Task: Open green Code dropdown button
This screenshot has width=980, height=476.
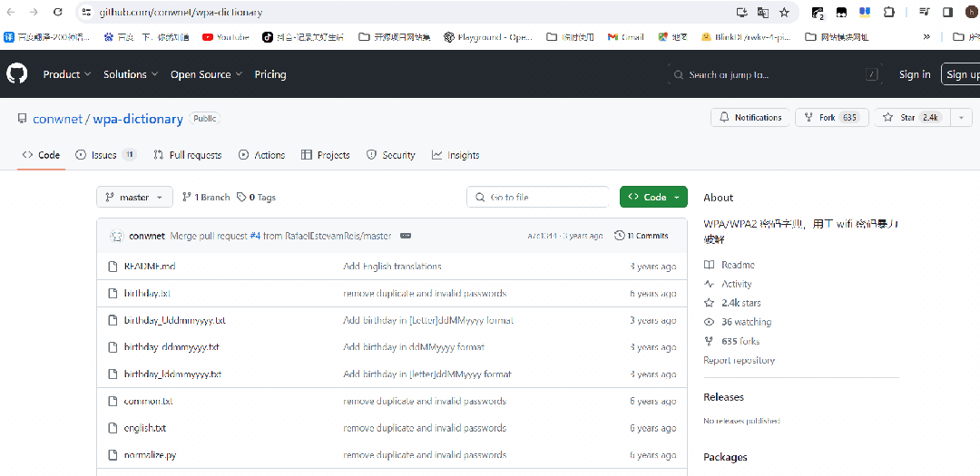Action: tap(653, 197)
